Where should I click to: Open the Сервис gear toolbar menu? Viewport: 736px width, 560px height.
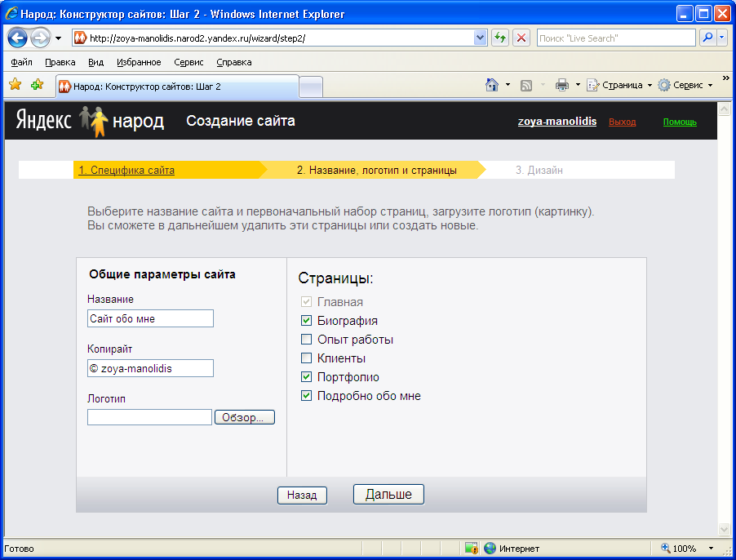point(685,85)
